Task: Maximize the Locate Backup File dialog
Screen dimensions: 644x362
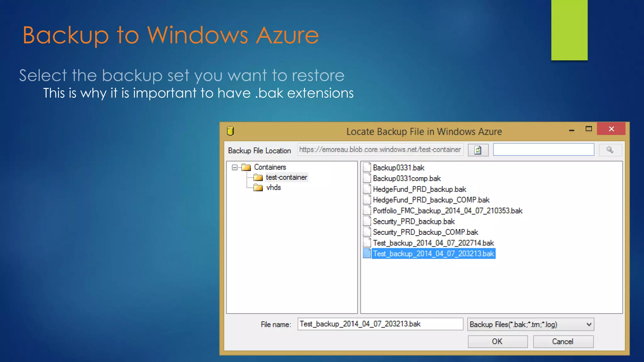Action: pyautogui.click(x=589, y=129)
